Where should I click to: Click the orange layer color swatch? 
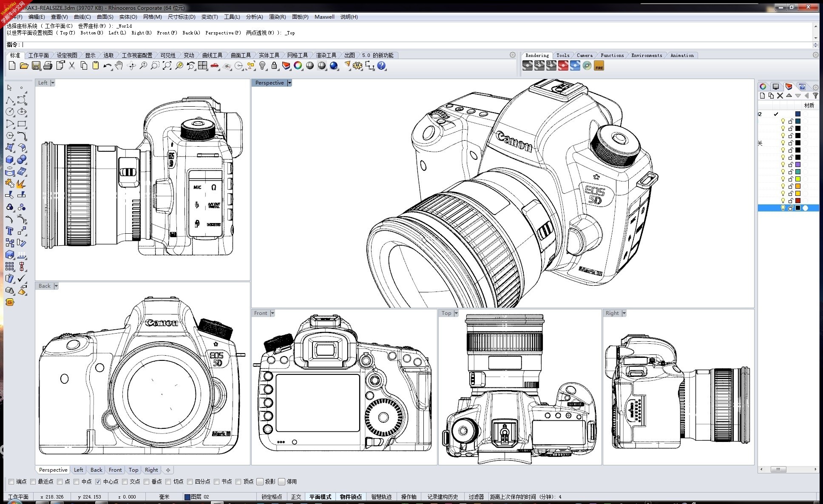click(x=798, y=186)
